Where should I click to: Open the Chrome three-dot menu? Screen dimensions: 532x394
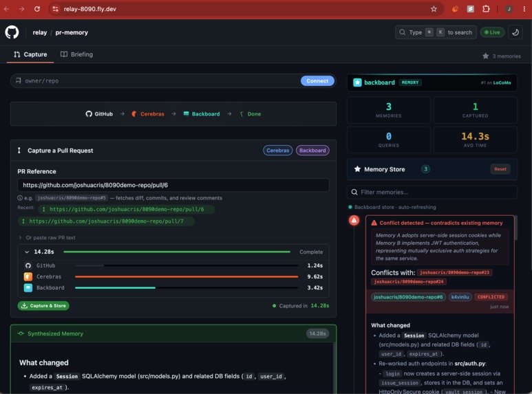point(524,9)
